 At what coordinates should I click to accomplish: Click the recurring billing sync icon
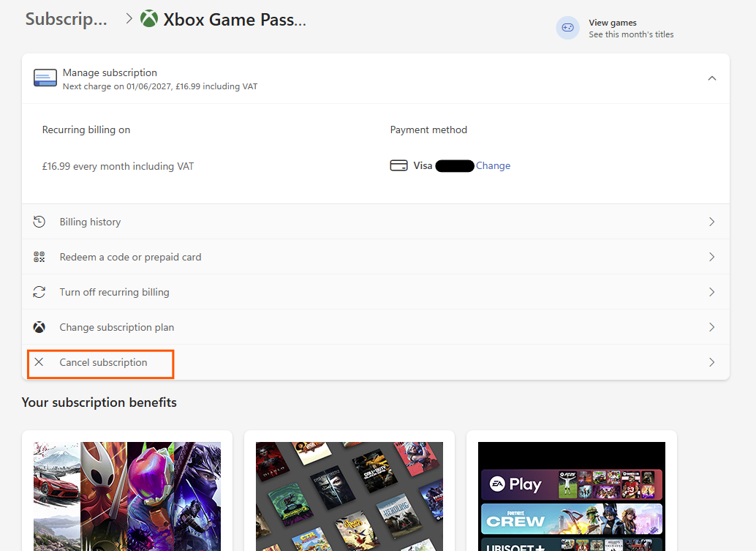pos(39,293)
